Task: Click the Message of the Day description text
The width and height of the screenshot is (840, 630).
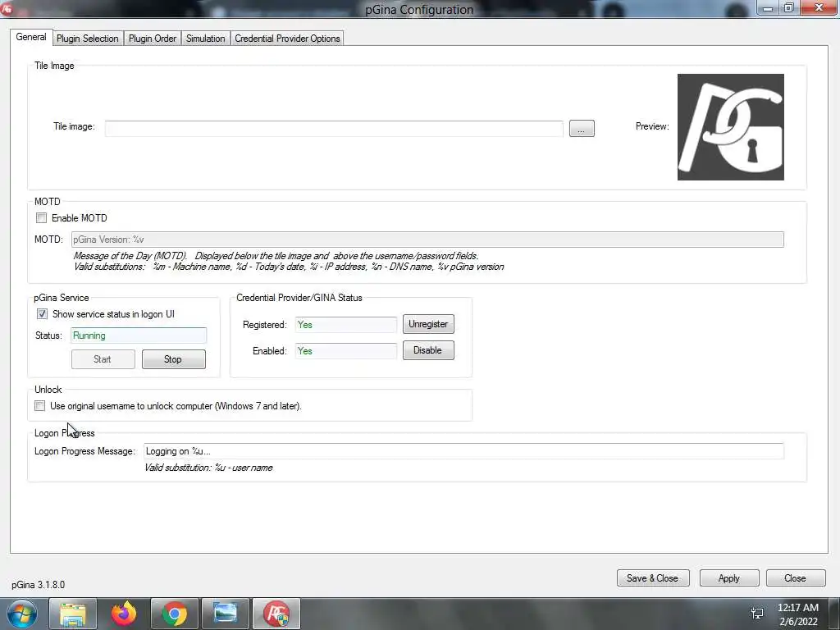Action: (x=276, y=256)
